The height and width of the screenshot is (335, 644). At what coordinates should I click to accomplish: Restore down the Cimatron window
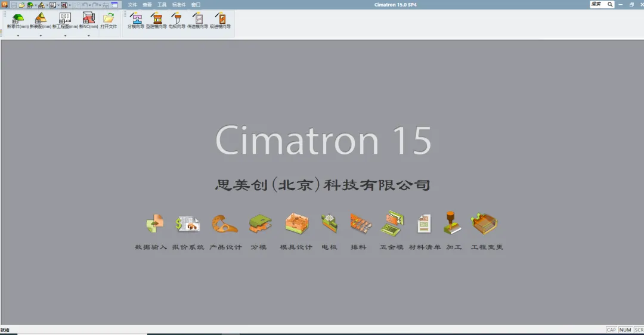pyautogui.click(x=631, y=5)
